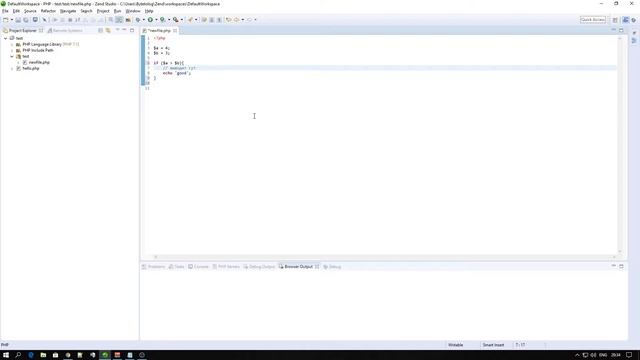Expand PHP Include Path node
The height and width of the screenshot is (360, 640).
12,50
